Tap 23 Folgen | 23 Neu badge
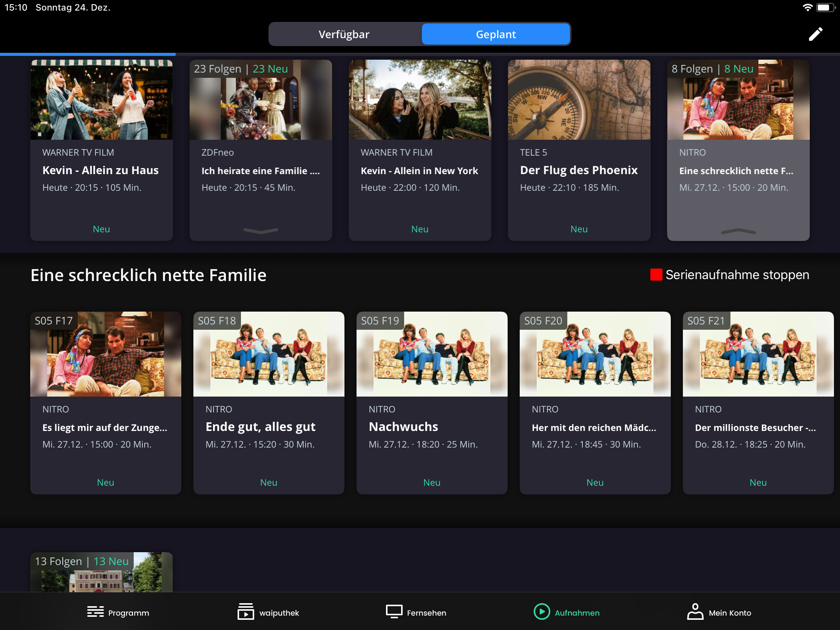The height and width of the screenshot is (630, 840). [241, 69]
